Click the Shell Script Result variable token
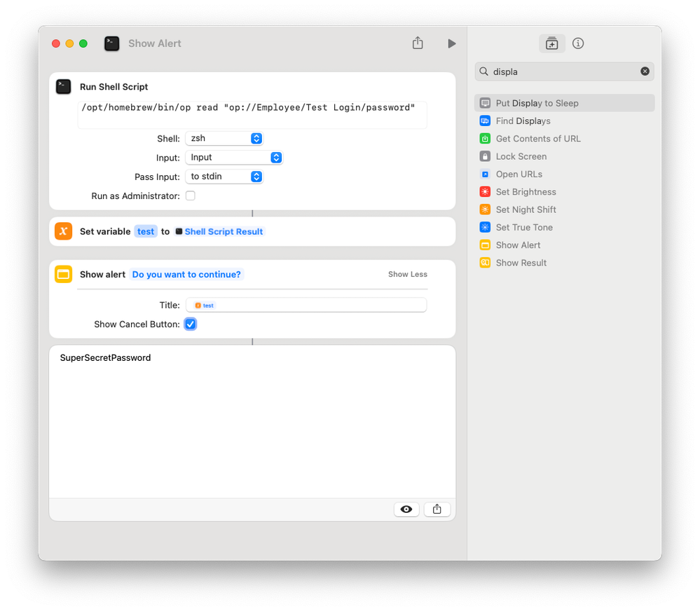The image size is (700, 611). pos(219,231)
